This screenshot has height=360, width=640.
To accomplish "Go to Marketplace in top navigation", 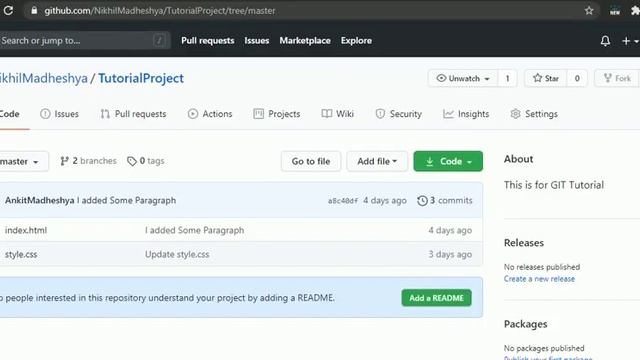I will [x=305, y=40].
